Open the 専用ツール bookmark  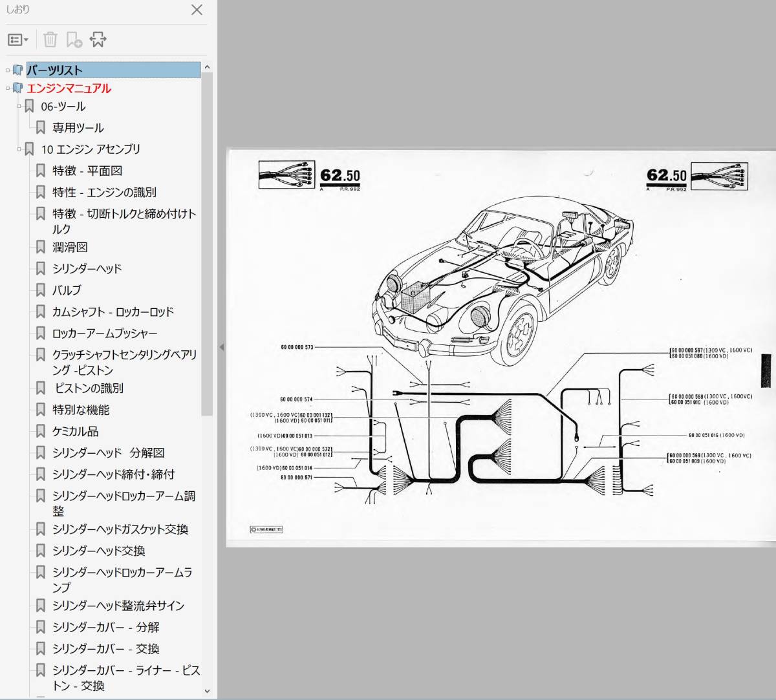pos(78,128)
